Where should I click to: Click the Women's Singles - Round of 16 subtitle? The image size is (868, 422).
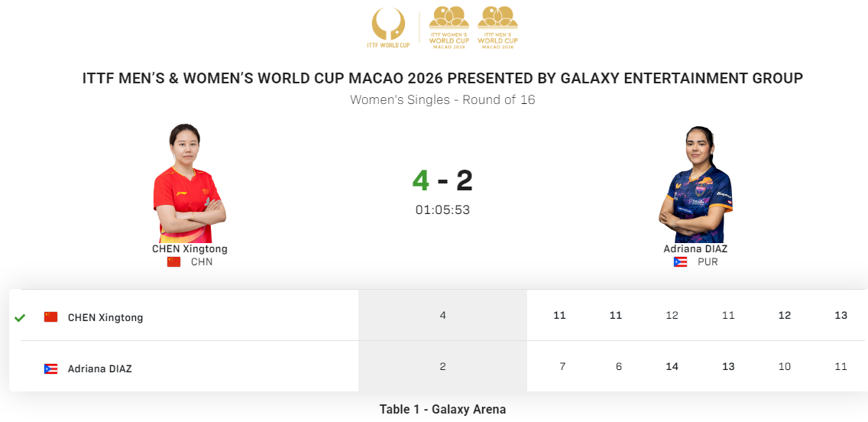tap(443, 100)
